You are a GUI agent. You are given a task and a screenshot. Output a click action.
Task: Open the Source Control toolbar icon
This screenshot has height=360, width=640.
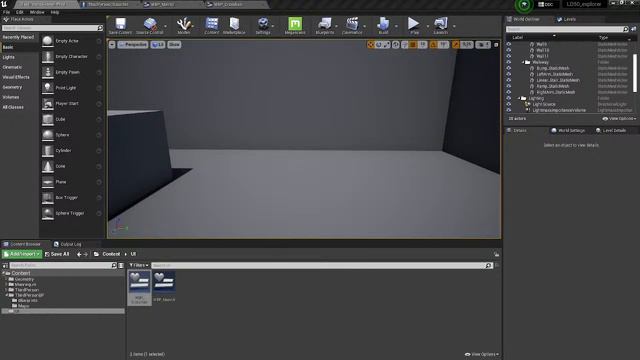click(x=150, y=25)
